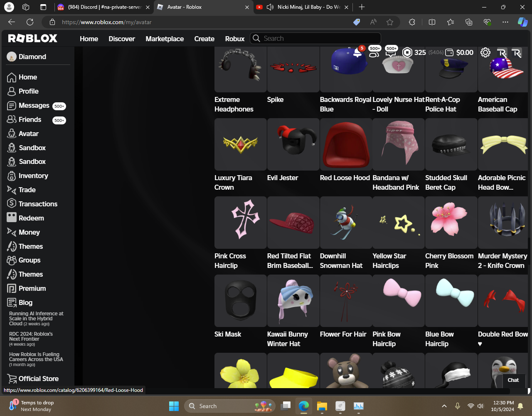The width and height of the screenshot is (532, 416).
Task: Switch to the Discord browser tab
Action: pos(103,7)
